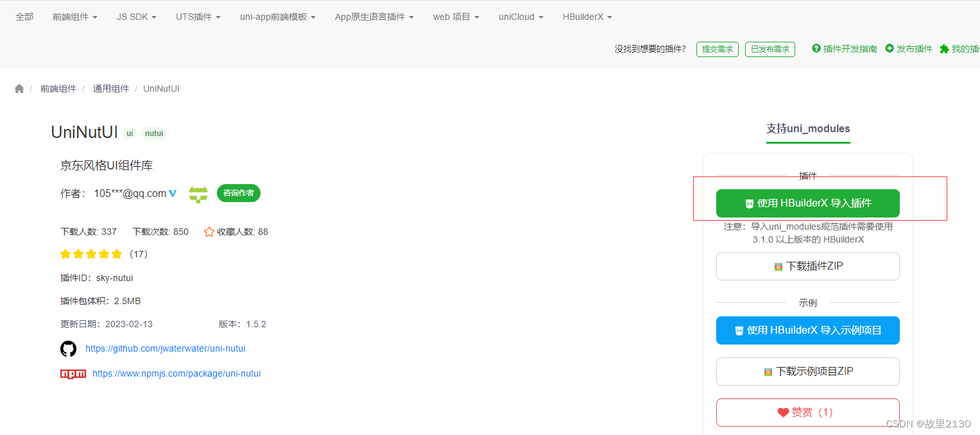
Task: Click the 下载次数: 850 text
Action: [160, 232]
